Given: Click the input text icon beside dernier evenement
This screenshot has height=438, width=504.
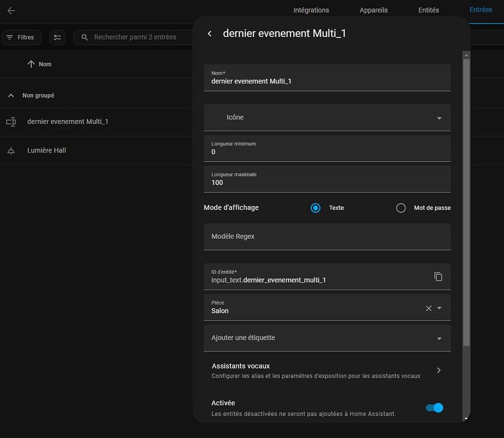Looking at the screenshot, I should [11, 121].
